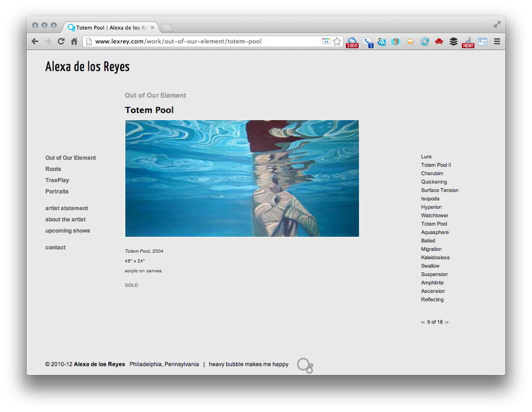Screen dimensions: 532x412
Task: Click the SOLD status text
Action: [x=131, y=285]
